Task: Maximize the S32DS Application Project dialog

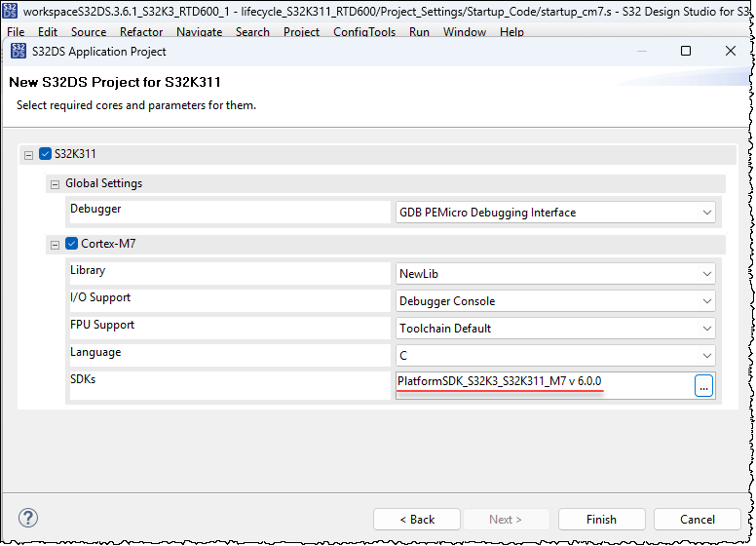Action: (x=686, y=51)
